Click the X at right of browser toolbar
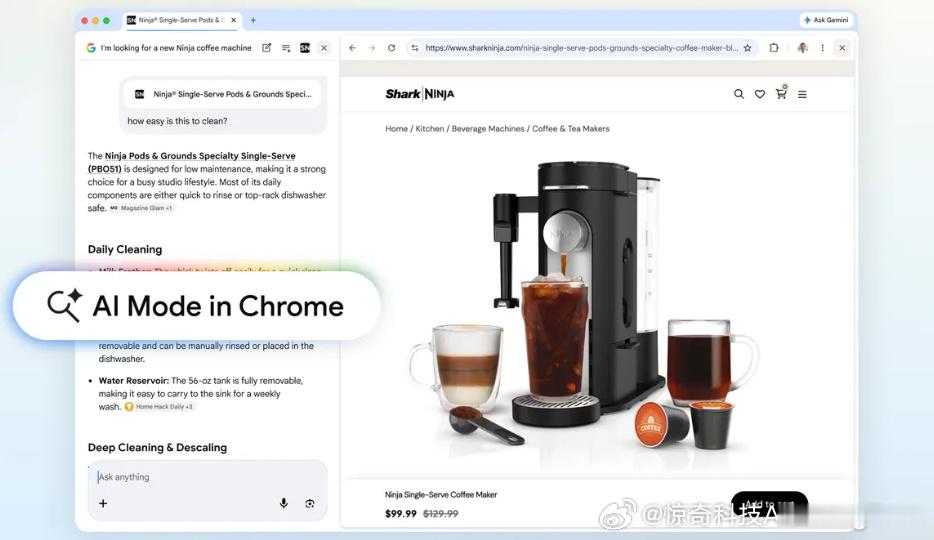 click(842, 48)
